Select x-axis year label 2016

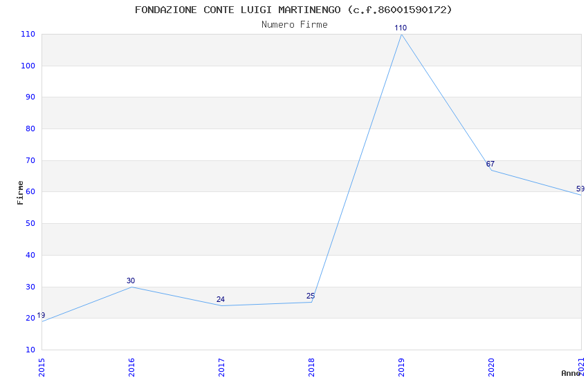pos(131,368)
